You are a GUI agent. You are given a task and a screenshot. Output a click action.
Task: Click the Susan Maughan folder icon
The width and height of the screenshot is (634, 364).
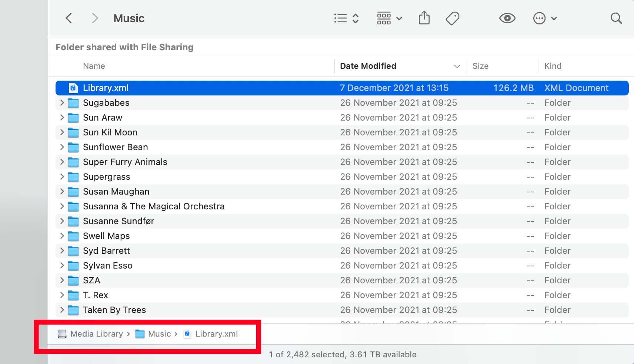tap(73, 192)
